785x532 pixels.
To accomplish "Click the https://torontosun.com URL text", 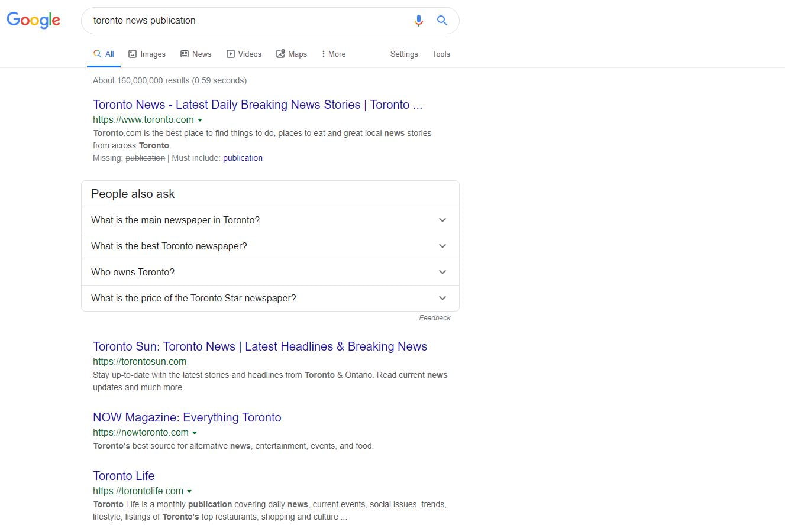I will pos(140,361).
